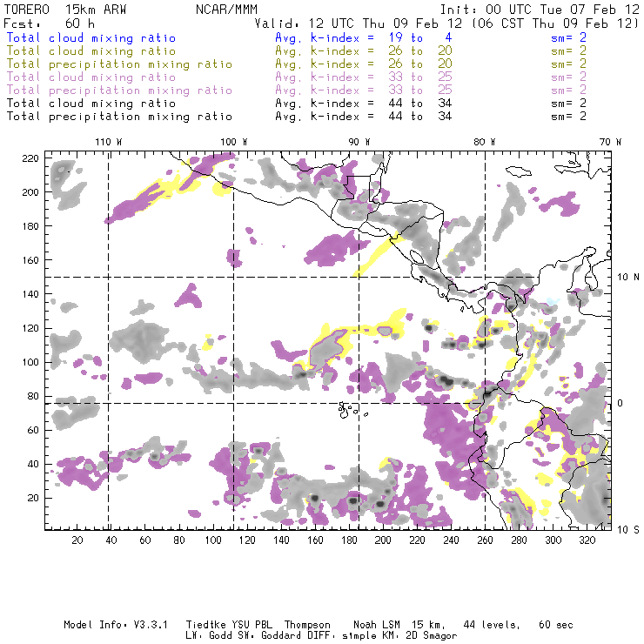This screenshot has height=644, width=644.
Task: Click the "320" tick label on horizontal axis
Action: click(587, 540)
